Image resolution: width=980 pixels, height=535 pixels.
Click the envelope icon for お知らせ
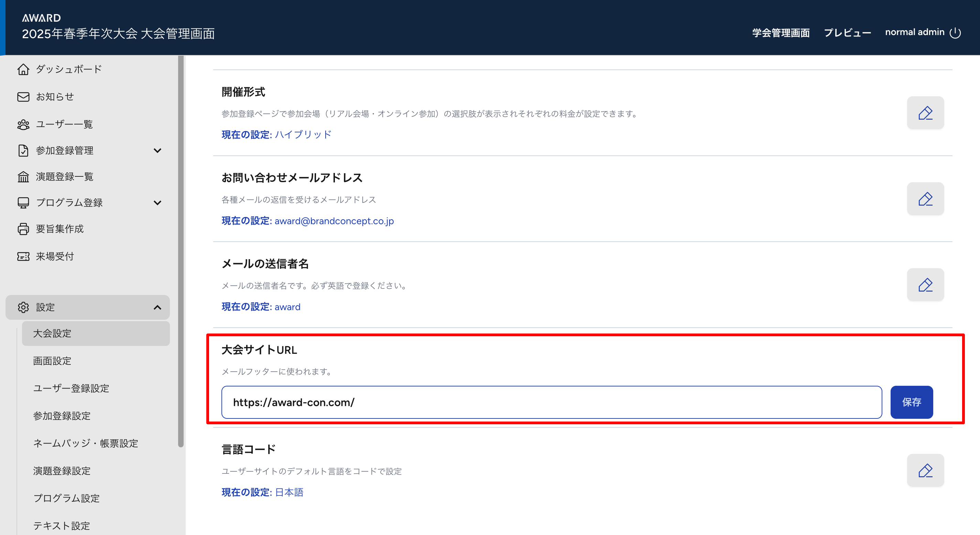(23, 97)
